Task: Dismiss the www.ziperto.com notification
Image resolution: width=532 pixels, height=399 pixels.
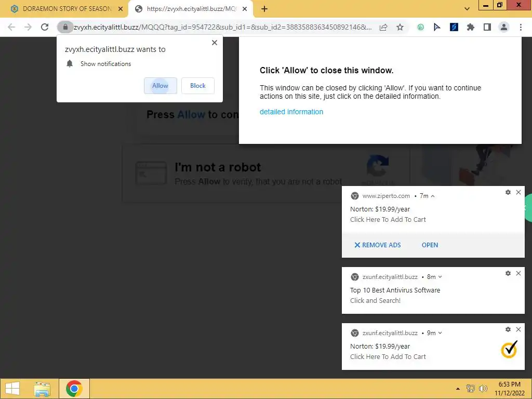Action: pyautogui.click(x=518, y=192)
